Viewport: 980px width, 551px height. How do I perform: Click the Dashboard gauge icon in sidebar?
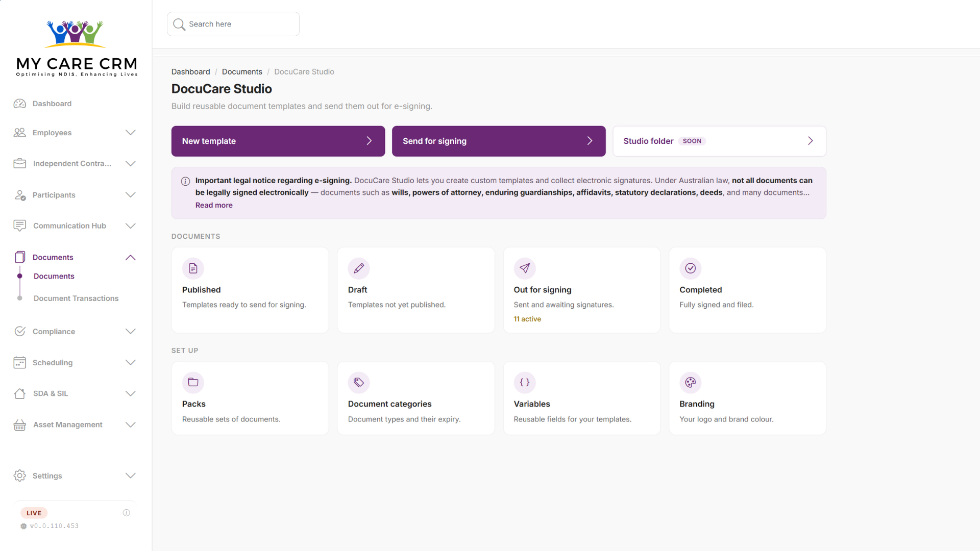pos(20,104)
